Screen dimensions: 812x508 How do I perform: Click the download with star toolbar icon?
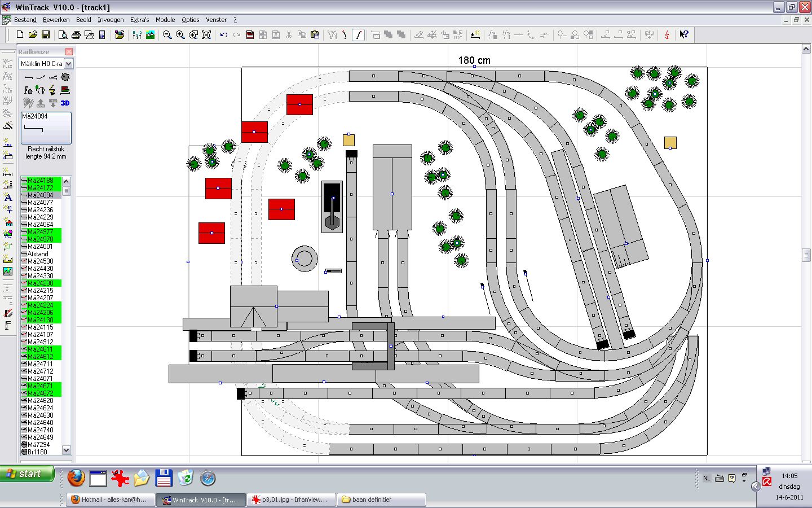475,35
